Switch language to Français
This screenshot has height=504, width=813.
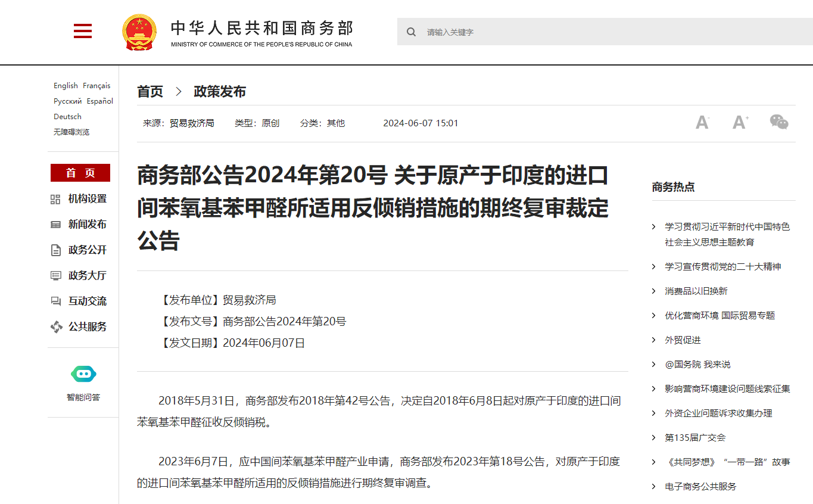coord(96,86)
